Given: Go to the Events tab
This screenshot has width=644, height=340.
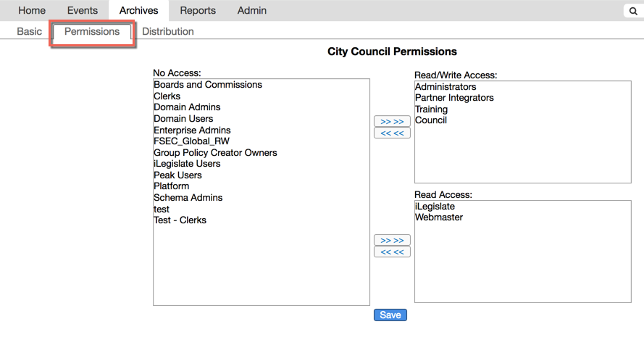Looking at the screenshot, I should click(82, 11).
